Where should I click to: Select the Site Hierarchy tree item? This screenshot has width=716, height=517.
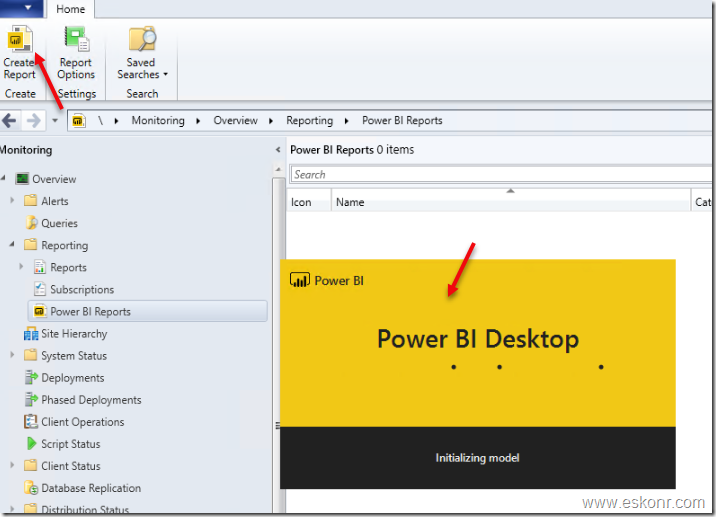[74, 334]
